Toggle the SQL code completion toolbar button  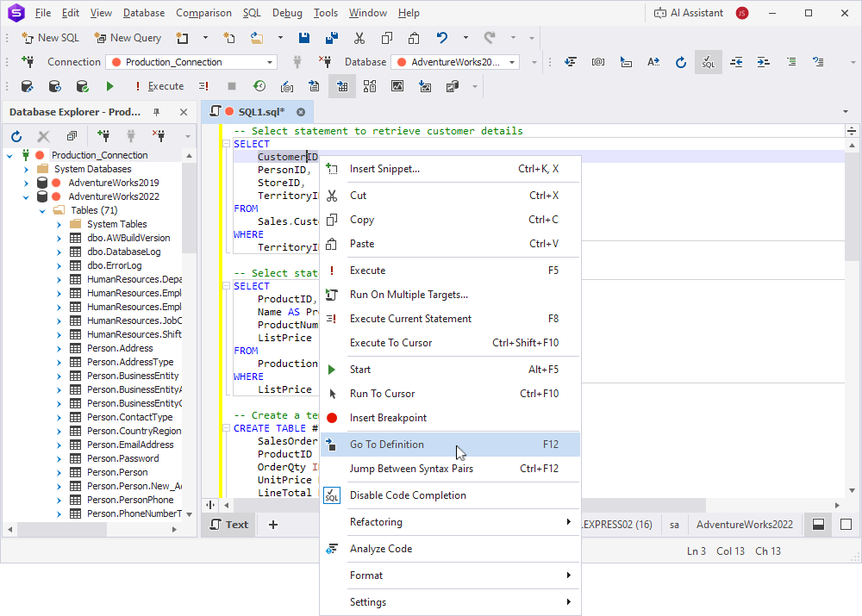[x=708, y=62]
